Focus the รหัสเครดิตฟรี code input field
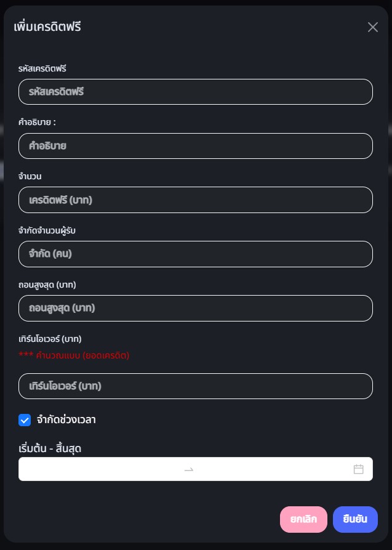Image resolution: width=392 pixels, height=550 pixels. [x=195, y=92]
